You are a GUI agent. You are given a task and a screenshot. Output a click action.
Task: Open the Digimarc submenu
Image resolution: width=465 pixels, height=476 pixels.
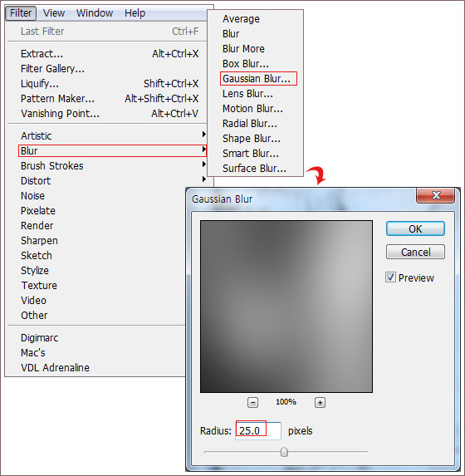click(x=40, y=338)
